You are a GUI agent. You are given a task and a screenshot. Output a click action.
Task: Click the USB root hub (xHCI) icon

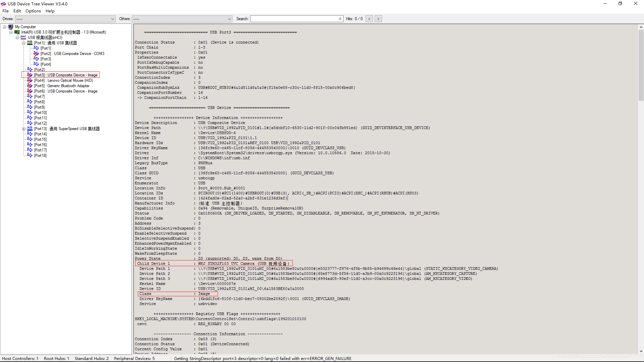pos(23,38)
